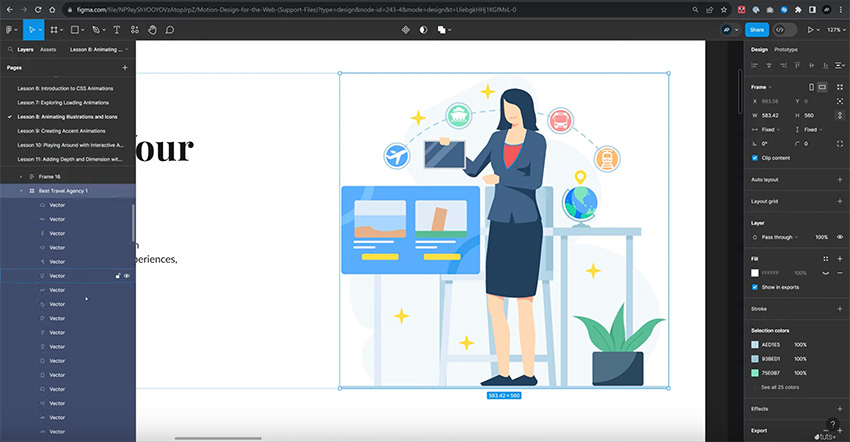Click the layers search magnifier icon
This screenshot has width=850, height=442.
(x=10, y=49)
